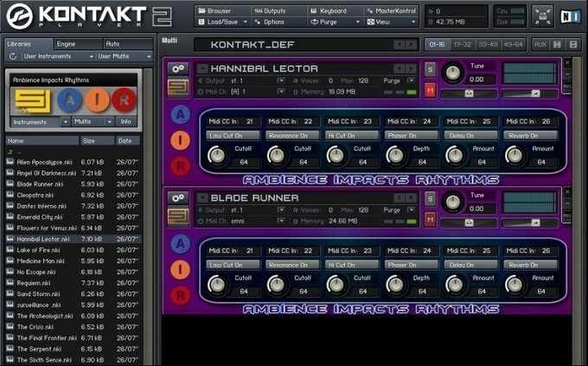The image size is (588, 366).
Task: Click the red R button in Blade Runner
Action: pos(180,294)
